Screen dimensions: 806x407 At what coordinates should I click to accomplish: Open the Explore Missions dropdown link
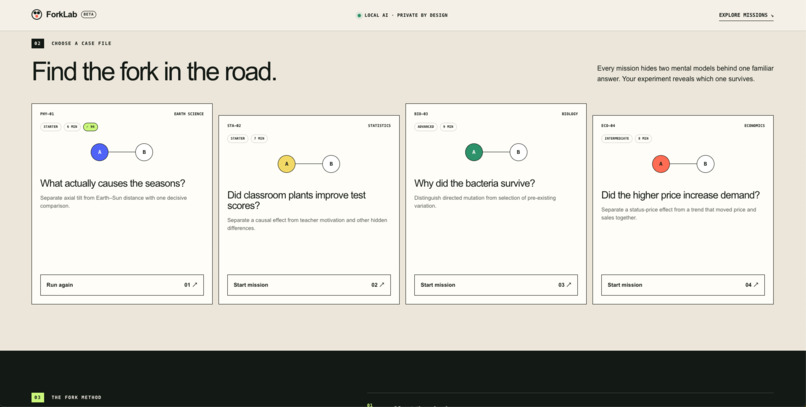coord(746,15)
